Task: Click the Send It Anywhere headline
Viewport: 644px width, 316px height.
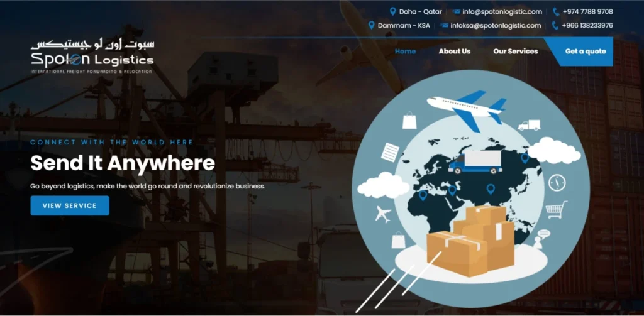Action: pyautogui.click(x=123, y=163)
